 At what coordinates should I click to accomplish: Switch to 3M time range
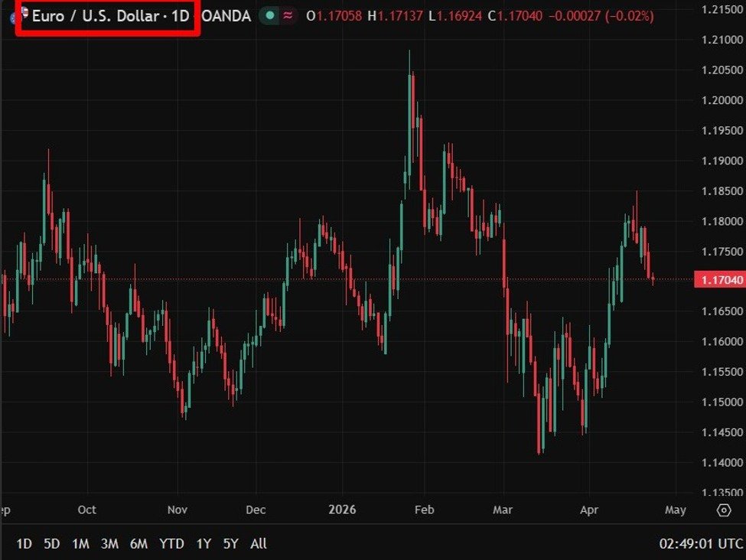tap(109, 544)
